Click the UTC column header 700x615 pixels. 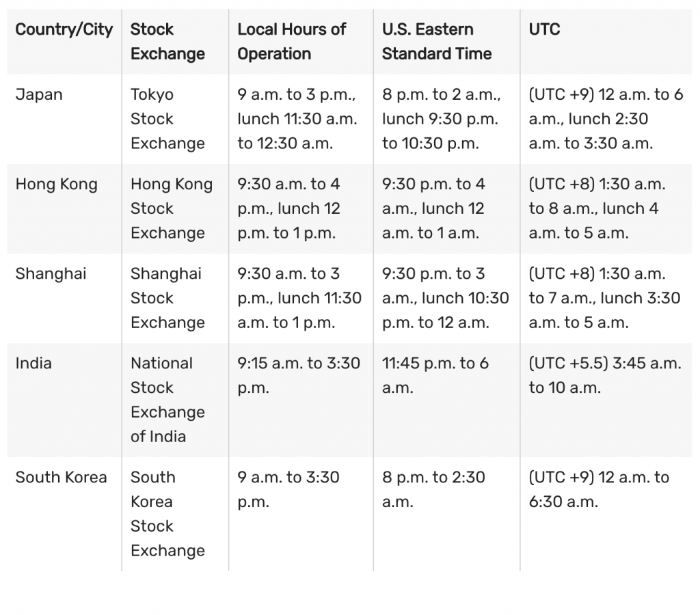tap(544, 30)
